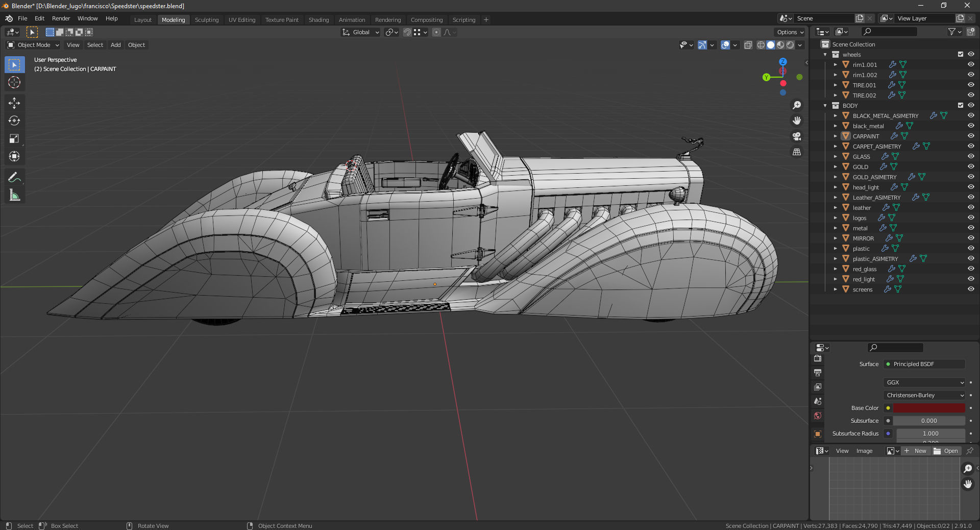
Task: Open the Render menu
Action: coord(61,18)
